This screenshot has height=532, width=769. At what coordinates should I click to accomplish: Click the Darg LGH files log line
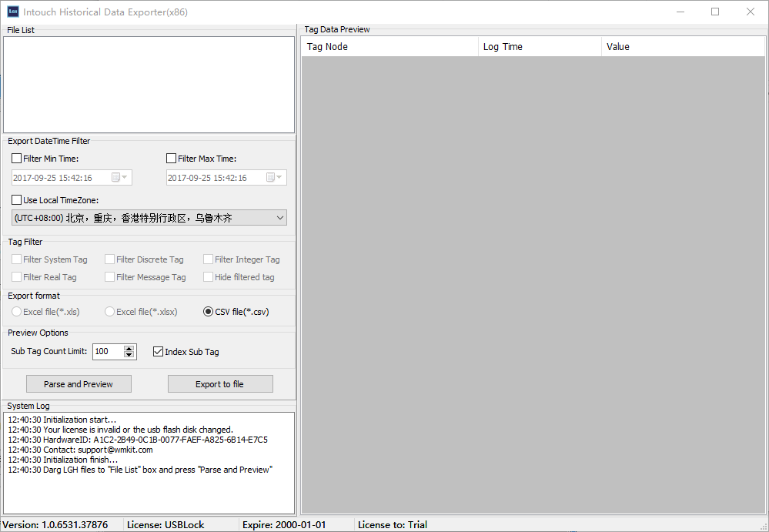[x=140, y=470]
